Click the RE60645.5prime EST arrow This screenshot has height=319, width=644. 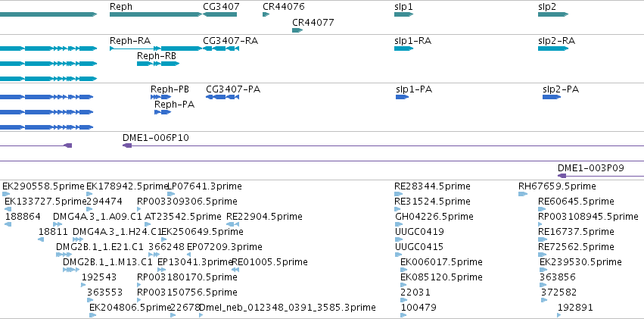pyautogui.click(x=541, y=209)
